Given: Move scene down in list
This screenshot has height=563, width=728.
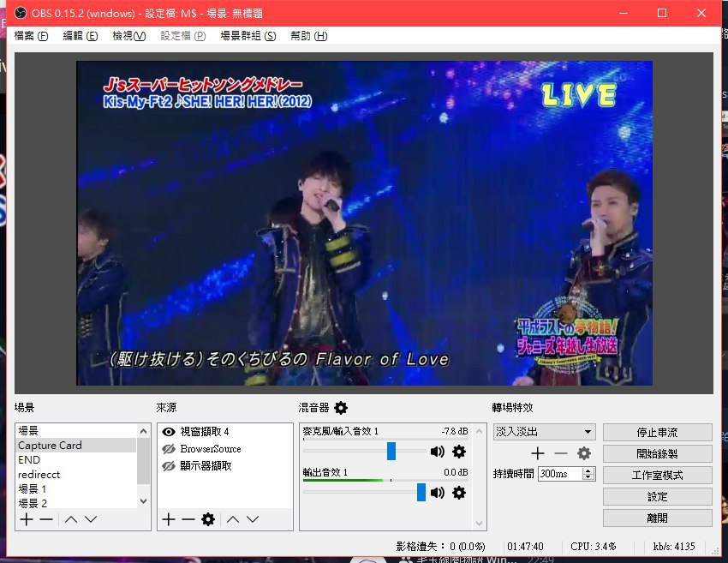Looking at the screenshot, I should [91, 519].
